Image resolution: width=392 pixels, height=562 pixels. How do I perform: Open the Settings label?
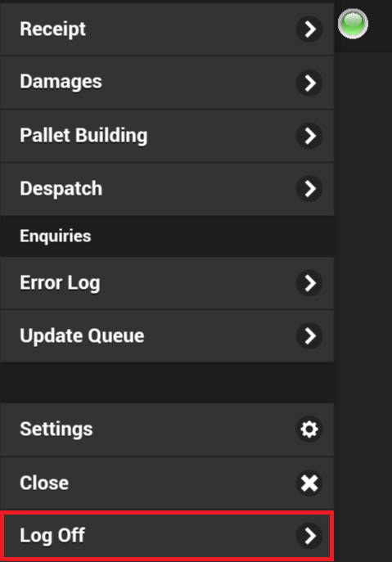click(x=56, y=429)
